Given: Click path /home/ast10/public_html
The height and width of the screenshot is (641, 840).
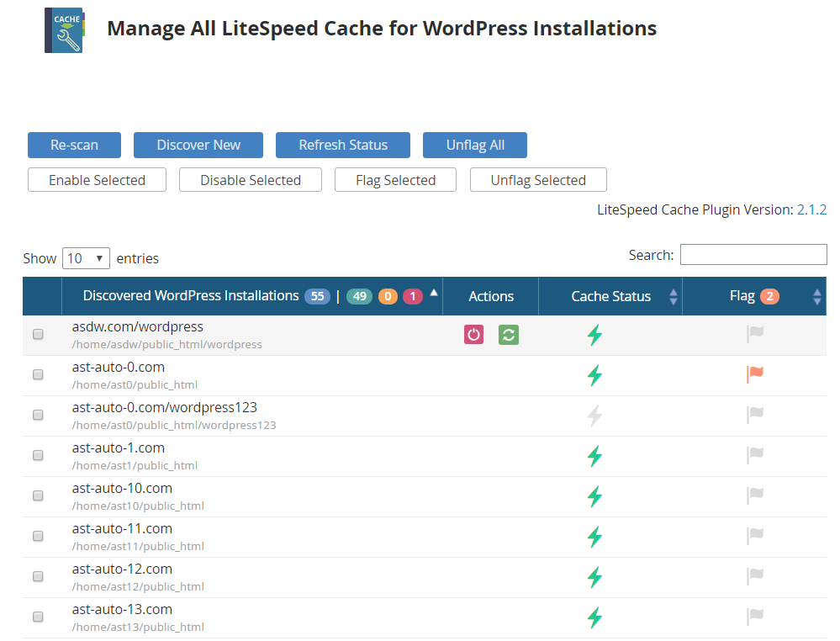Looking at the screenshot, I should coord(138,506).
